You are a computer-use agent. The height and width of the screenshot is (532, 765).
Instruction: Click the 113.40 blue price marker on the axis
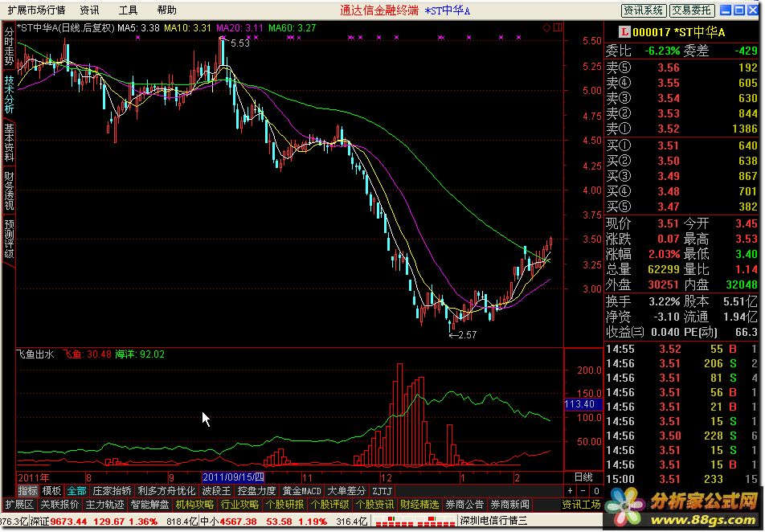coord(579,403)
